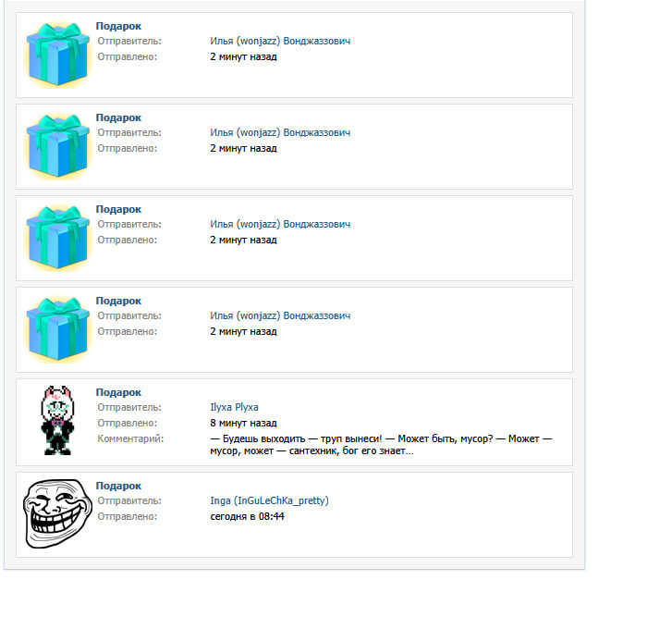672x617 pixels.
Task: Click the pixel cat character gift image
Action: coord(57,420)
